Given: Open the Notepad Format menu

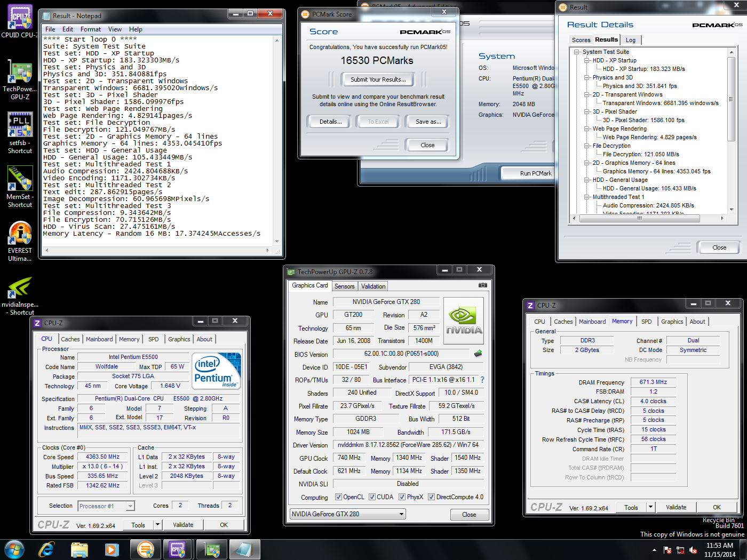Looking at the screenshot, I should (x=90, y=29).
